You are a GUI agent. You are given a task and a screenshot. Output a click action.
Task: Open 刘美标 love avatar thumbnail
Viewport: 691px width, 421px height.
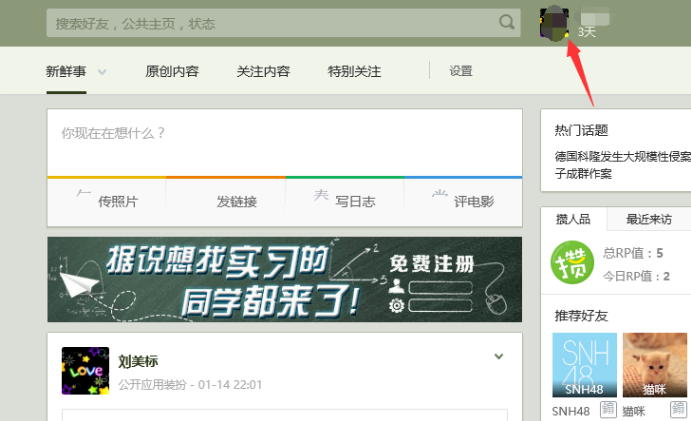pyautogui.click(x=85, y=371)
